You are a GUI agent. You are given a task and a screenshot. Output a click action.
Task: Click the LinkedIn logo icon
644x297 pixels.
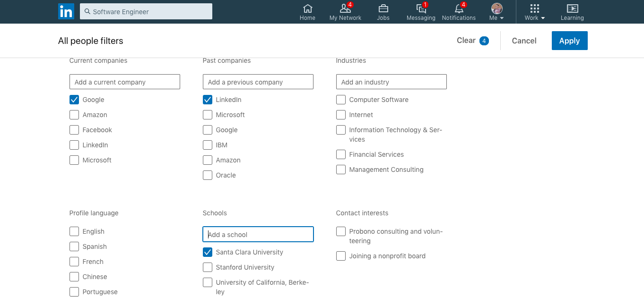pyautogui.click(x=66, y=11)
